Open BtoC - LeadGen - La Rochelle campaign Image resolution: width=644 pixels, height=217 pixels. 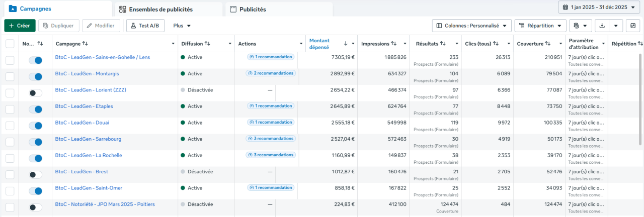(89, 155)
